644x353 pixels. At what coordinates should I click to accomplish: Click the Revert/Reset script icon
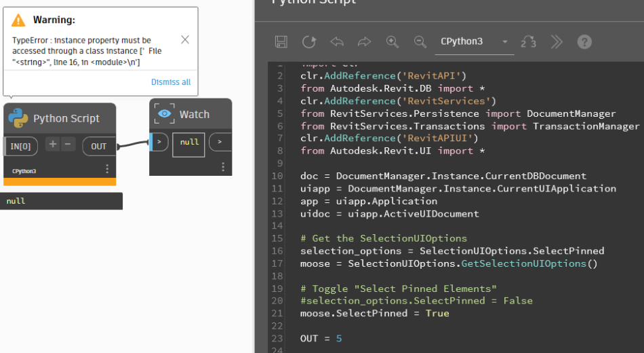click(309, 41)
